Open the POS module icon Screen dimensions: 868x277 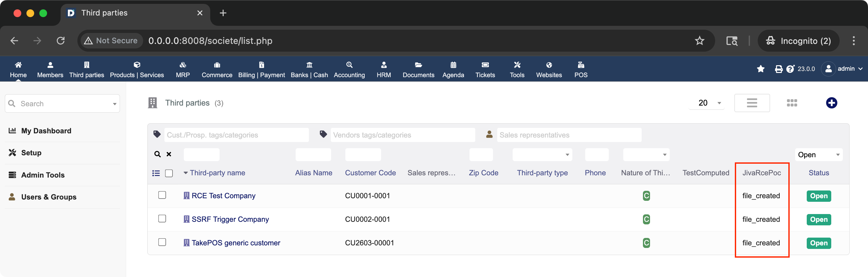coord(581,65)
